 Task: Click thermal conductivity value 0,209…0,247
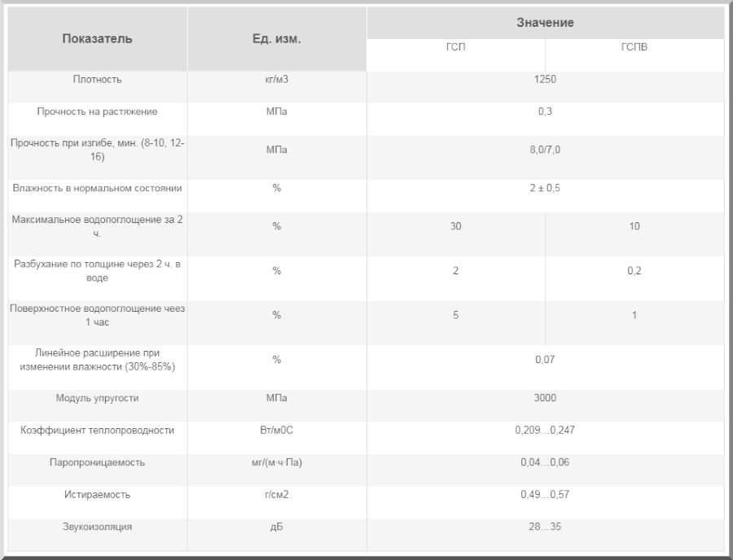point(545,430)
